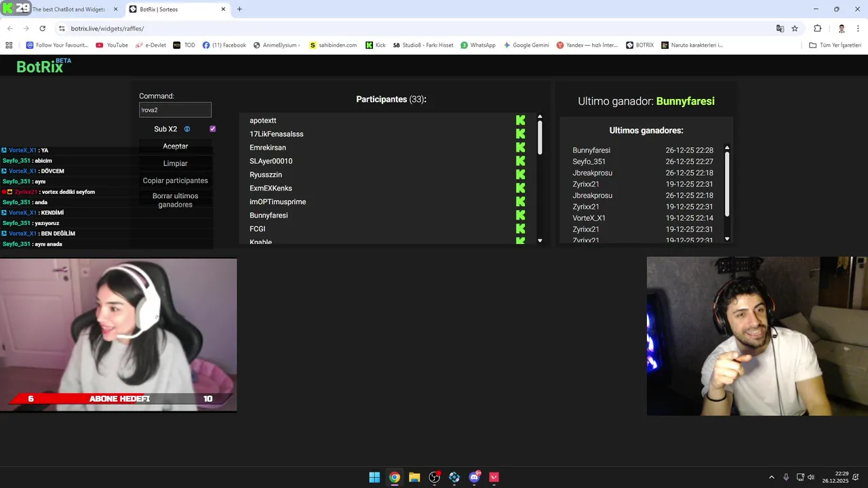
Task: Open the AnimeElysium bookmark
Action: tap(277, 45)
